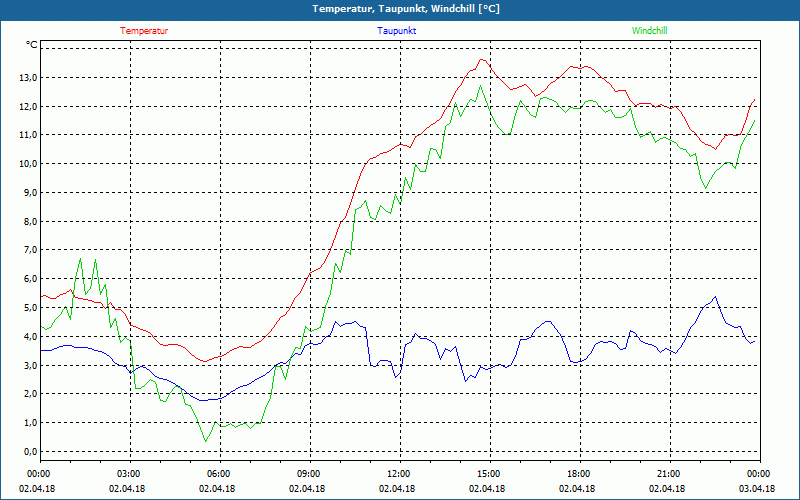Click the 3,0 y-axis value

[30, 365]
